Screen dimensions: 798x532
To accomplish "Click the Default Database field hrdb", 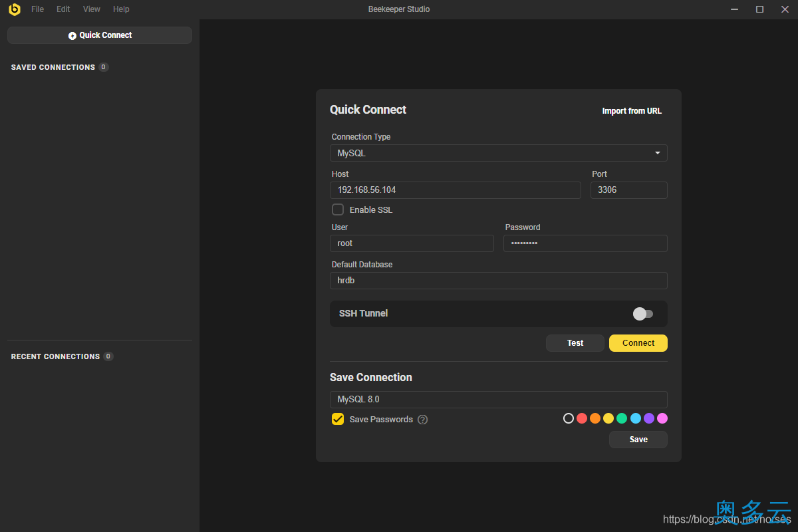I will click(x=499, y=281).
